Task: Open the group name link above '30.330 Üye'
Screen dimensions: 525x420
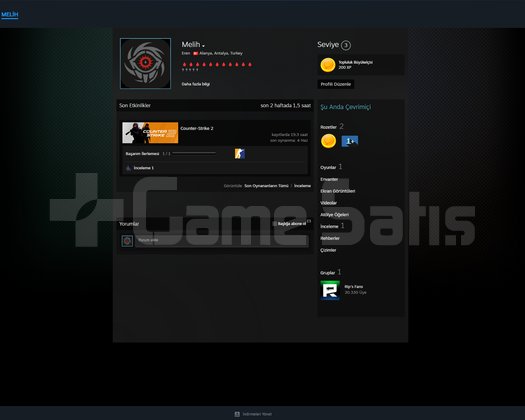Action: click(x=354, y=287)
